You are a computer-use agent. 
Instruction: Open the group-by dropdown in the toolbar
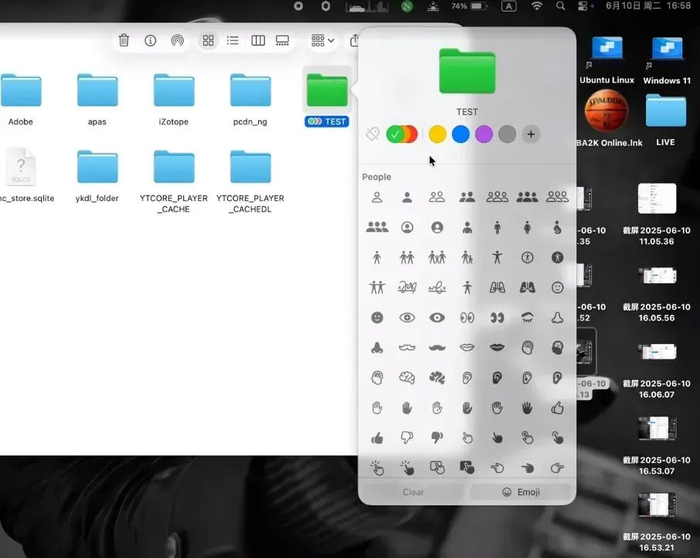pyautogui.click(x=322, y=41)
